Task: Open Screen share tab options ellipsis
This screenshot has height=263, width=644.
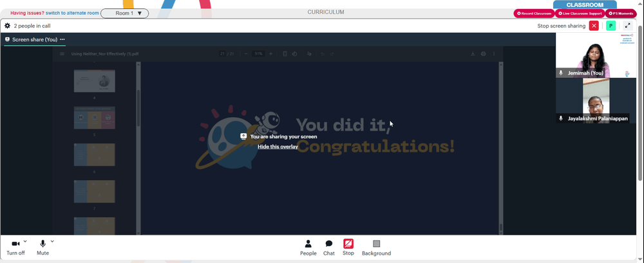Action: coord(62,39)
